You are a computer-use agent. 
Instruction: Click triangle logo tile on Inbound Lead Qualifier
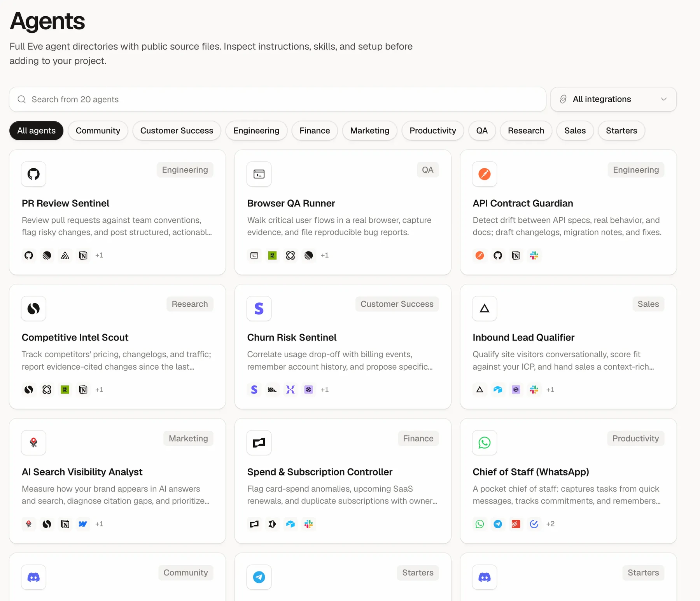click(485, 308)
